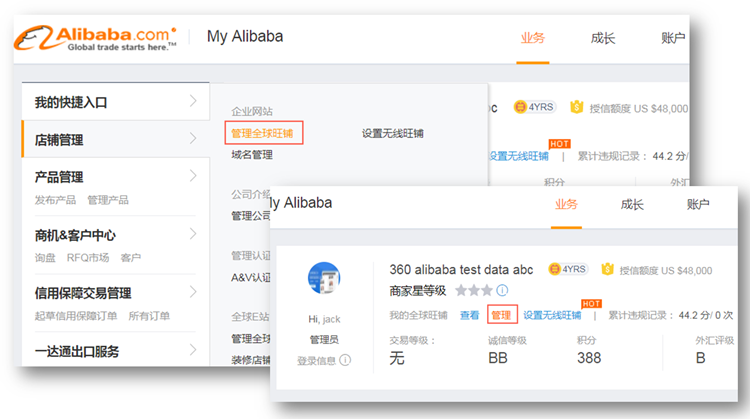Click 登录信息 text
The width and height of the screenshot is (750, 419).
pos(316,361)
